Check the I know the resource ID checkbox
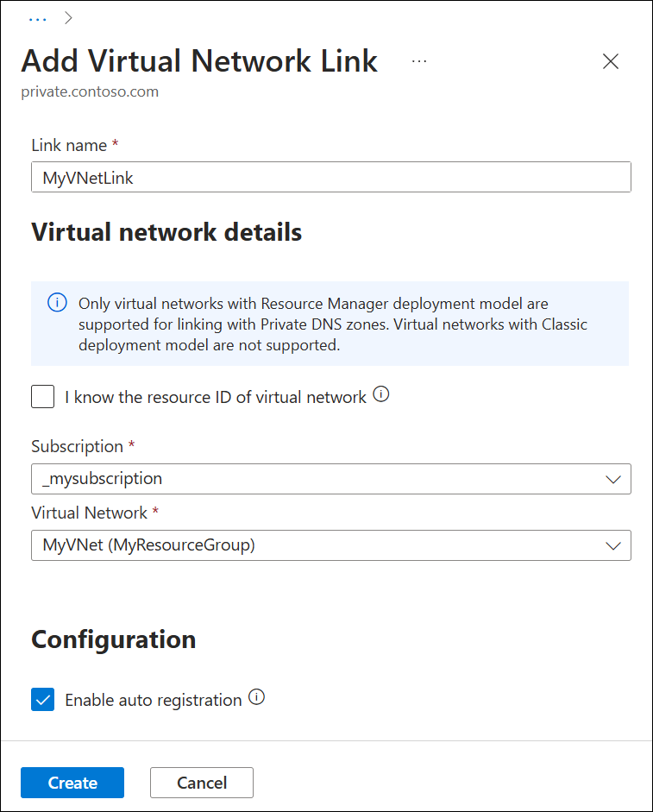Screen dimensions: 653x812 pos(42,396)
